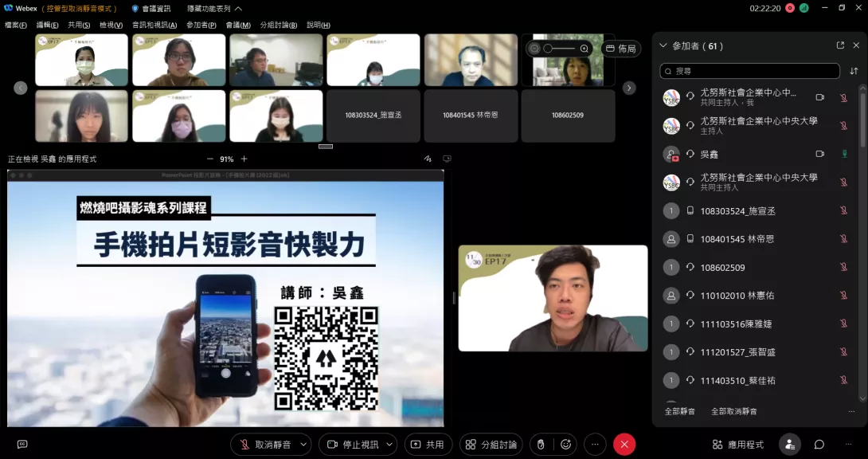Select the 108303524_施宣丞 video tile
Screen dimensions: 868x459
point(373,116)
